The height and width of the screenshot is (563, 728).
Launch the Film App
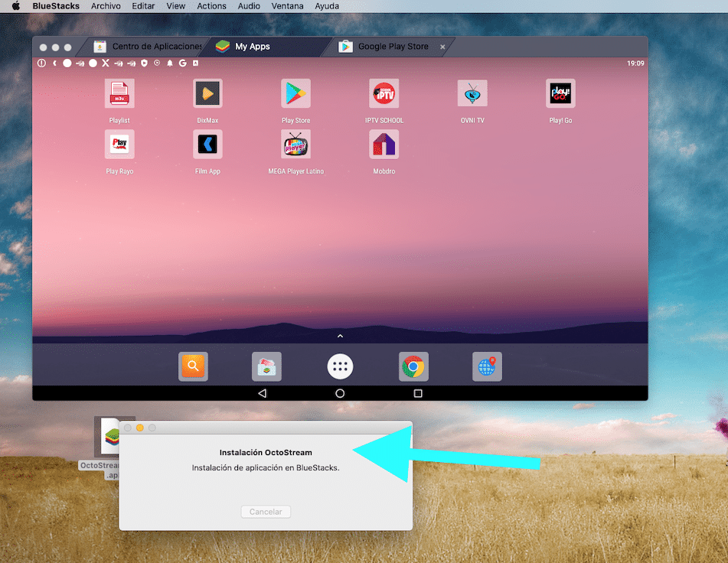coord(207,144)
